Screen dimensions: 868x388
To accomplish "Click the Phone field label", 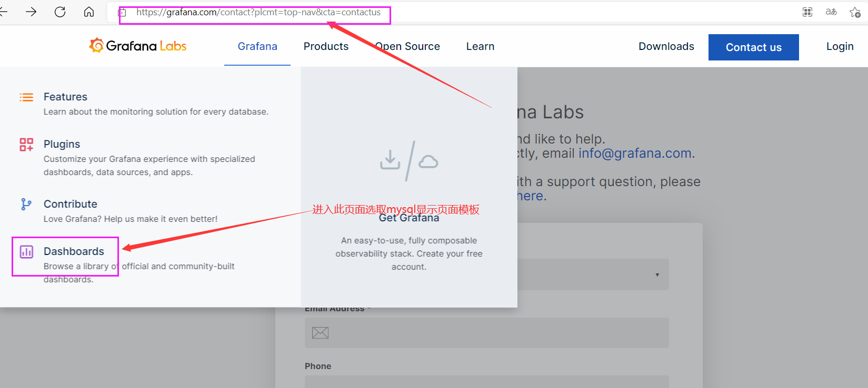I will pyautogui.click(x=318, y=366).
